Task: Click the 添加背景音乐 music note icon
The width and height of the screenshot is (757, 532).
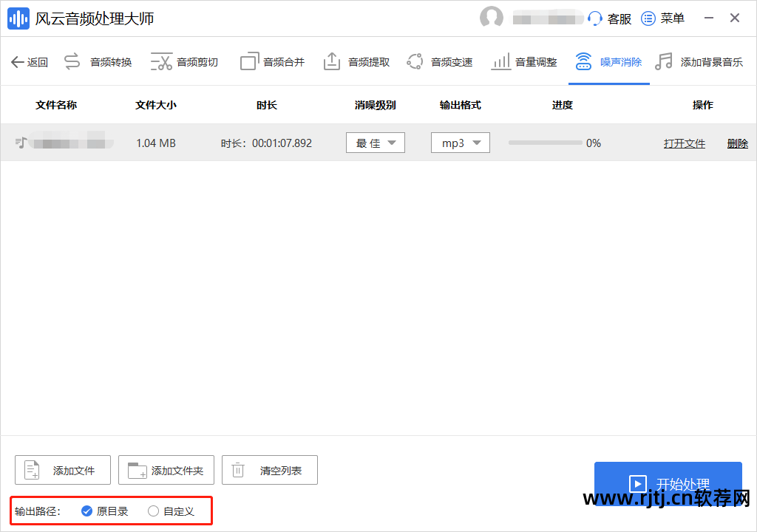Action: tap(664, 61)
